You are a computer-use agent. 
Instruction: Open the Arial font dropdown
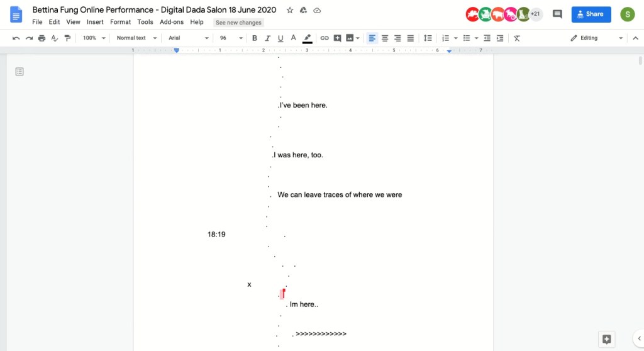(x=188, y=38)
